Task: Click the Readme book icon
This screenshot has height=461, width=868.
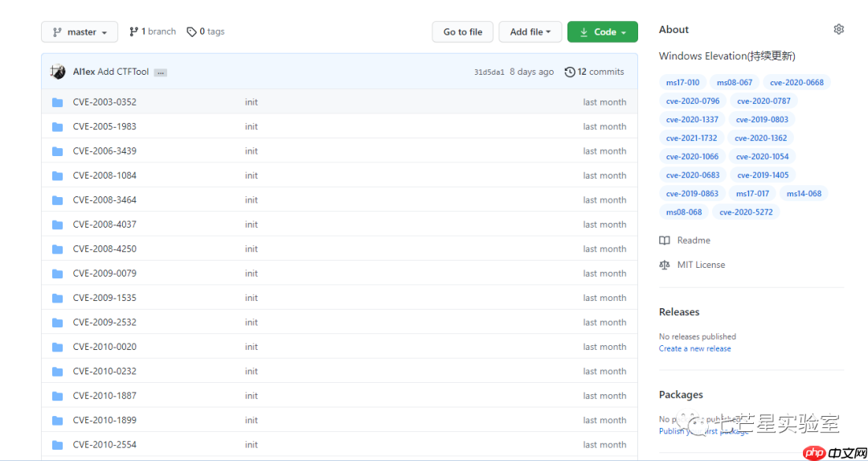Action: tap(665, 241)
